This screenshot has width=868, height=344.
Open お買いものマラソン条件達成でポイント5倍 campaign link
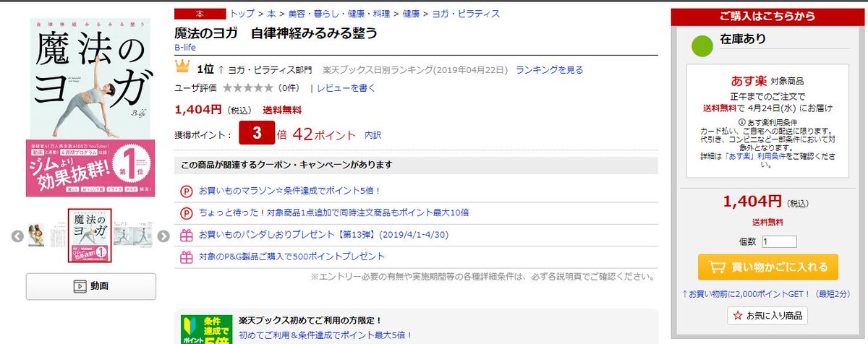290,190
